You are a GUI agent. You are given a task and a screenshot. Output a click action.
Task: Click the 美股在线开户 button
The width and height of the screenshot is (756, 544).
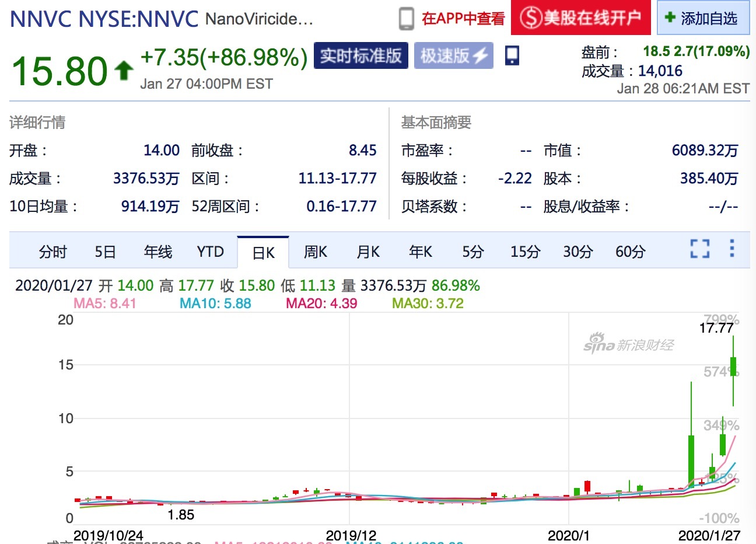click(x=580, y=18)
